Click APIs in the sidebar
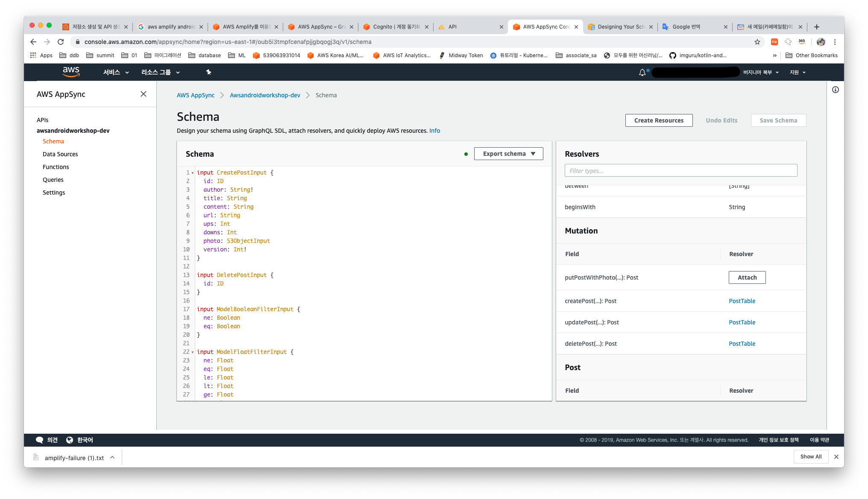The image size is (868, 499). (42, 120)
